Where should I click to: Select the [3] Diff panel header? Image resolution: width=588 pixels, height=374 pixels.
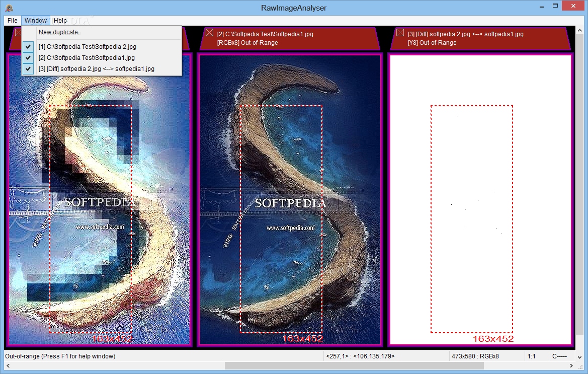(480, 38)
